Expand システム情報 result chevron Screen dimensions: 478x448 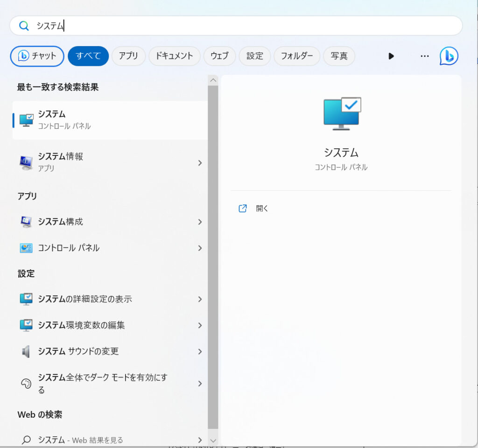pyautogui.click(x=200, y=163)
